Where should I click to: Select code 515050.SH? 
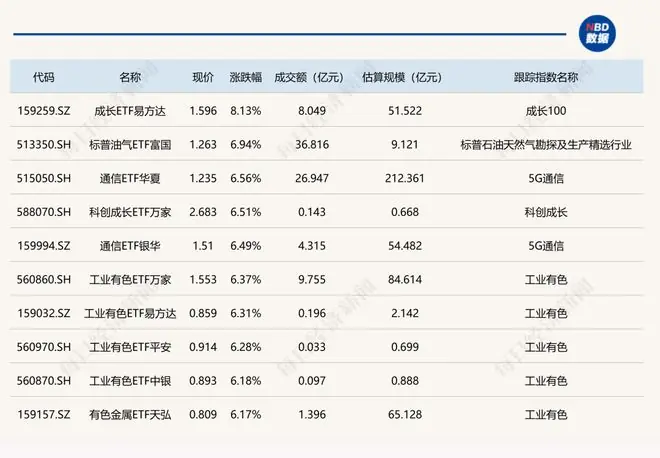44,178
